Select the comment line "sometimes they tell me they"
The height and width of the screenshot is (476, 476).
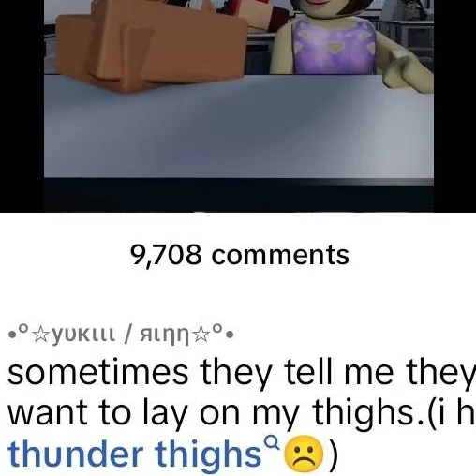pyautogui.click(x=242, y=373)
